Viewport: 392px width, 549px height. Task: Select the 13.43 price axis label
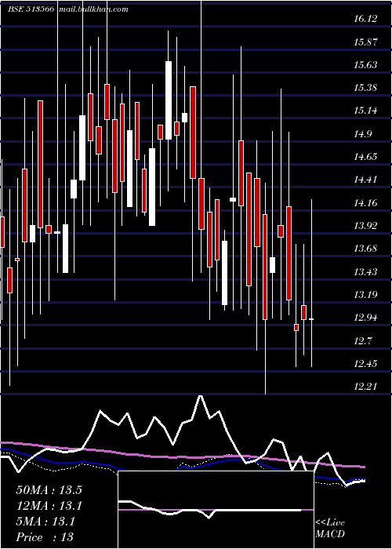[365, 271]
